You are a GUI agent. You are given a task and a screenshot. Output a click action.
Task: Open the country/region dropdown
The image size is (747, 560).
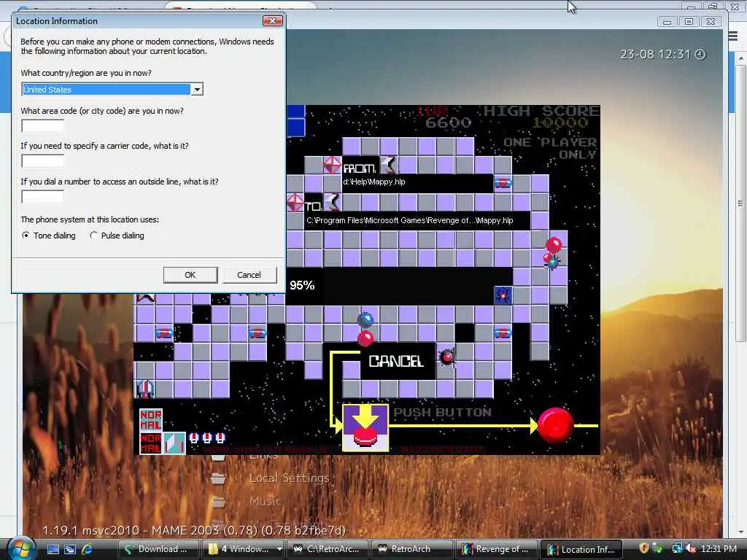tap(197, 90)
